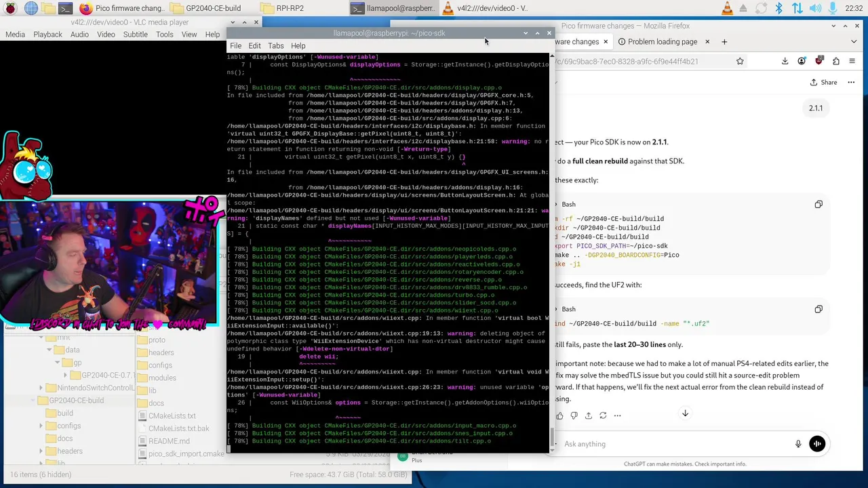This screenshot has height=488, width=868.
Task: Share ChatGPT response via upload icon
Action: click(x=589, y=415)
